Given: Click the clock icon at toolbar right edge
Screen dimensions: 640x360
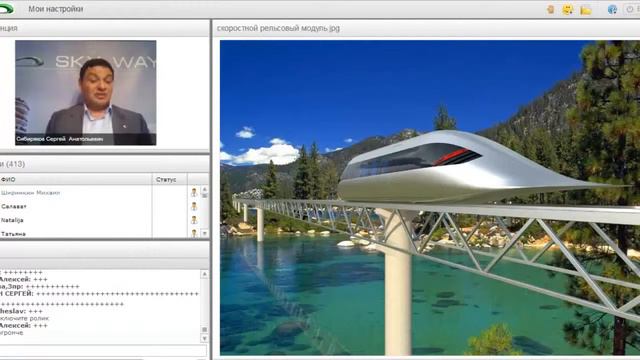Looking at the screenshot, I should coord(630,9).
